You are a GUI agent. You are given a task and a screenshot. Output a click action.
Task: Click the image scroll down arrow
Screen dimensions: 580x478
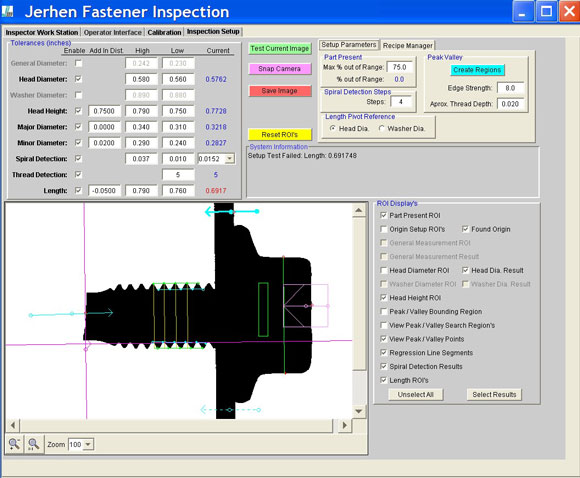(358, 411)
